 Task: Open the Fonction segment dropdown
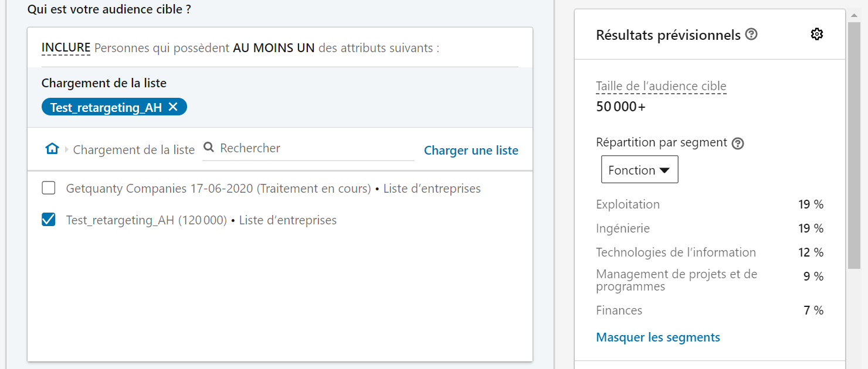[x=639, y=170]
